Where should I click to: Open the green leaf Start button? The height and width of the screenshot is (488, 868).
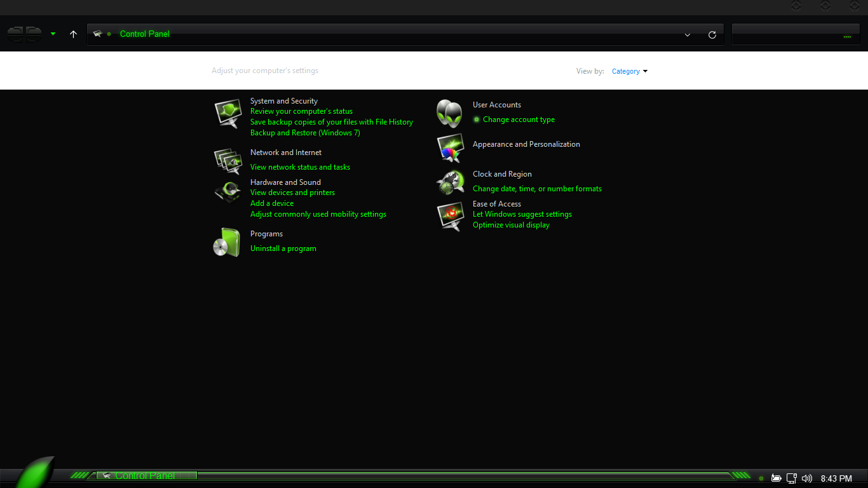click(x=35, y=471)
